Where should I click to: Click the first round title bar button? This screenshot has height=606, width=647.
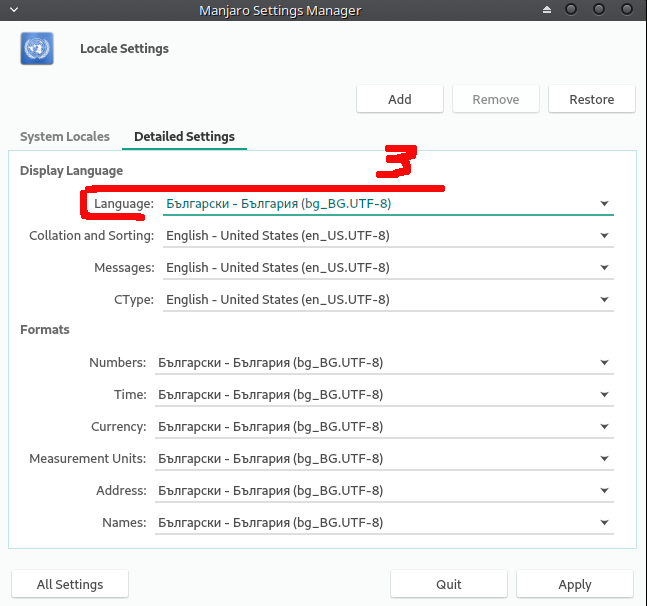click(x=571, y=9)
